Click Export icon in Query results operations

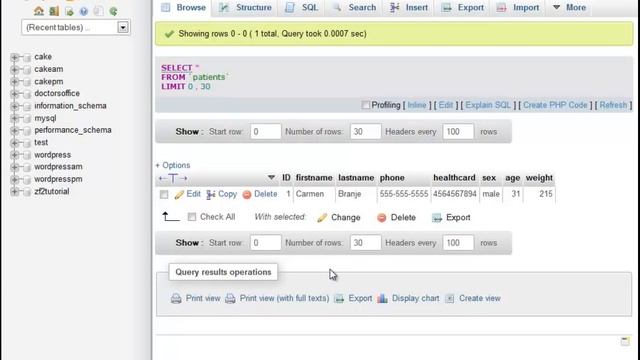tap(339, 298)
